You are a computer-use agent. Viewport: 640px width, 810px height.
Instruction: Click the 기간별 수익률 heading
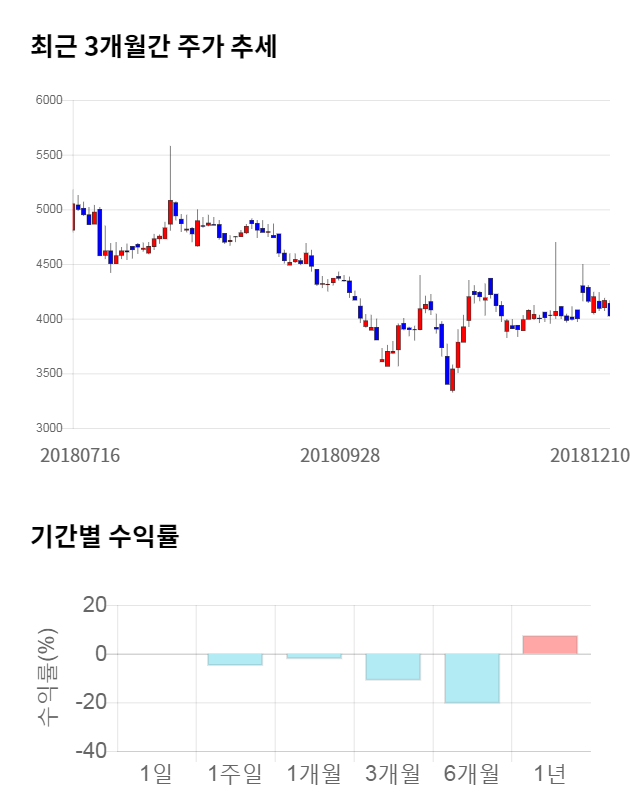click(x=104, y=536)
